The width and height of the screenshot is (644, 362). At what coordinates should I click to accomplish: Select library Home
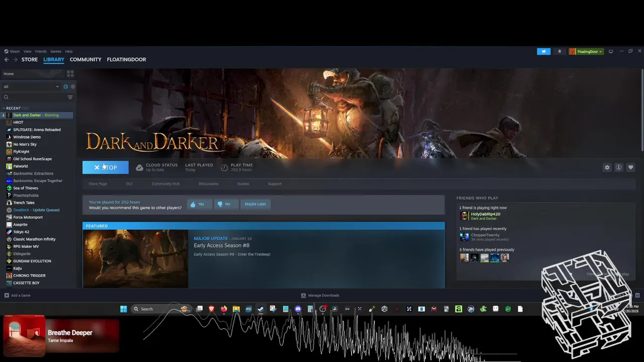tap(9, 74)
